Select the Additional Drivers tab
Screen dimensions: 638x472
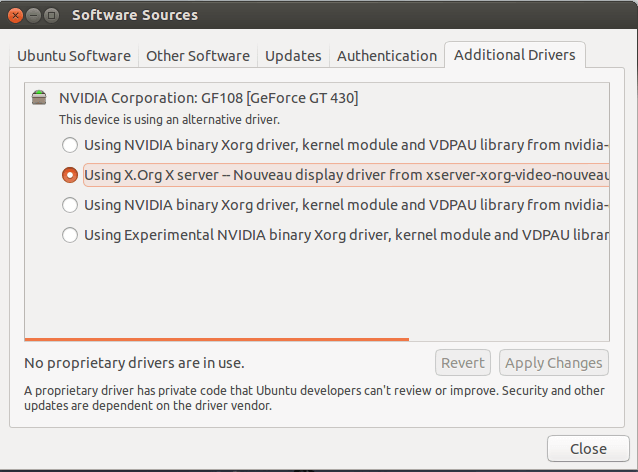(x=514, y=55)
